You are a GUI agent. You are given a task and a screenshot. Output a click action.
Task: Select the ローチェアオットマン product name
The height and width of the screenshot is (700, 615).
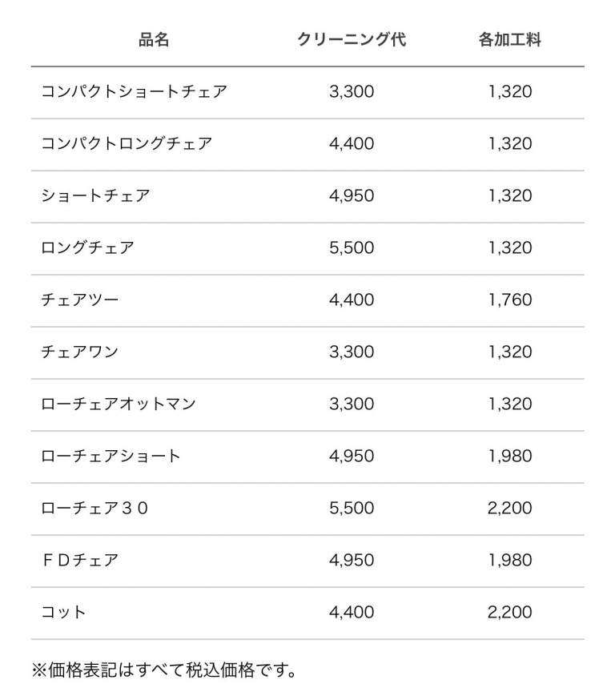point(119,404)
